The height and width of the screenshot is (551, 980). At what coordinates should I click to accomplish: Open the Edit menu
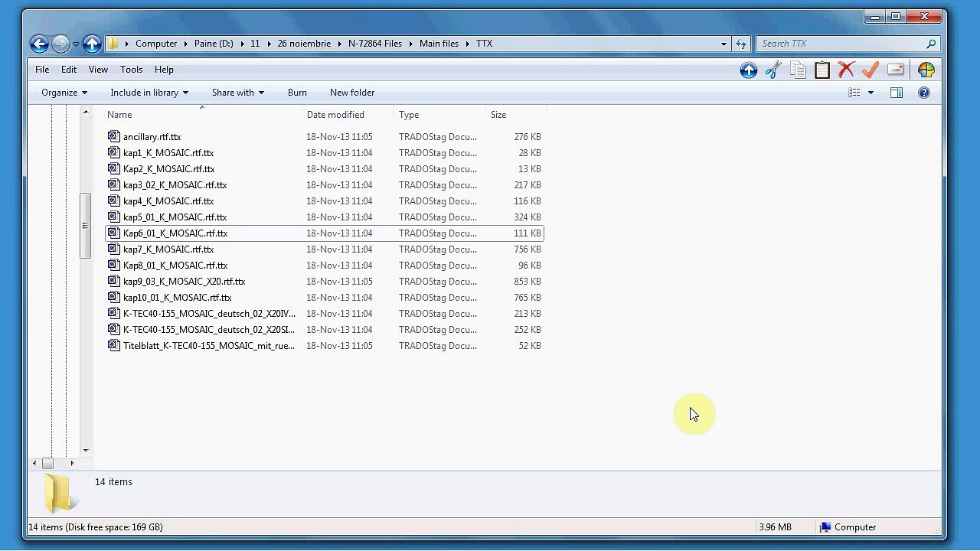click(69, 70)
